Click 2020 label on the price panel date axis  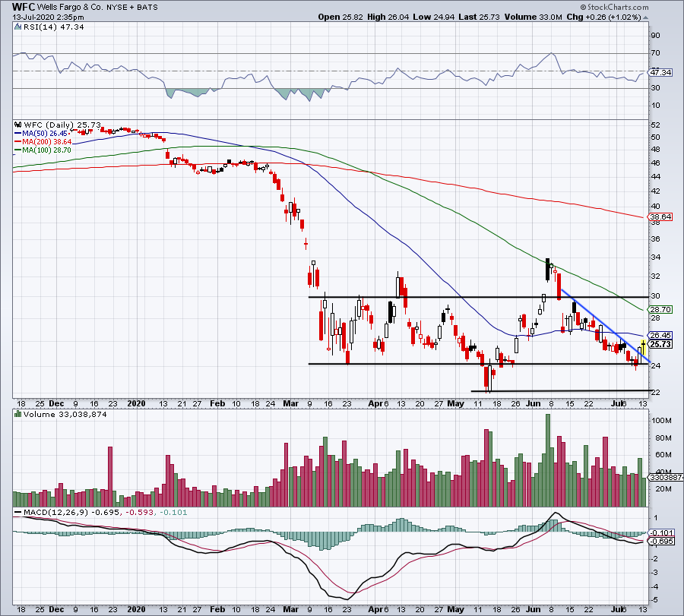click(x=136, y=403)
